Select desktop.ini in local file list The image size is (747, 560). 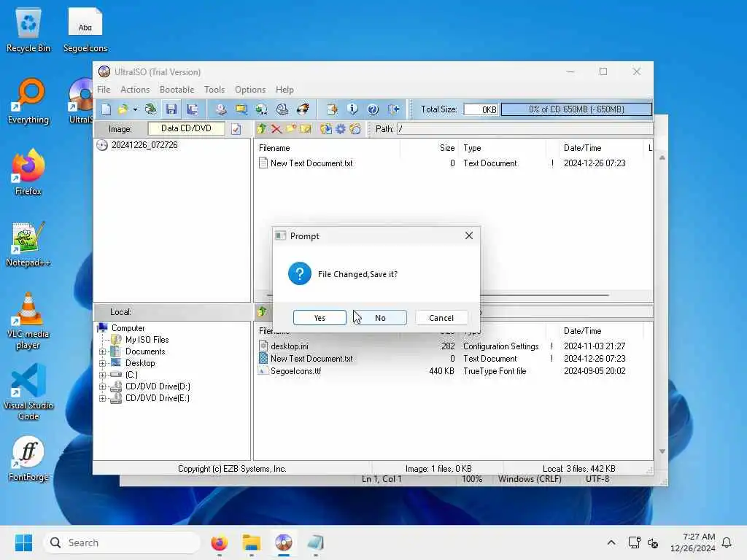point(289,346)
